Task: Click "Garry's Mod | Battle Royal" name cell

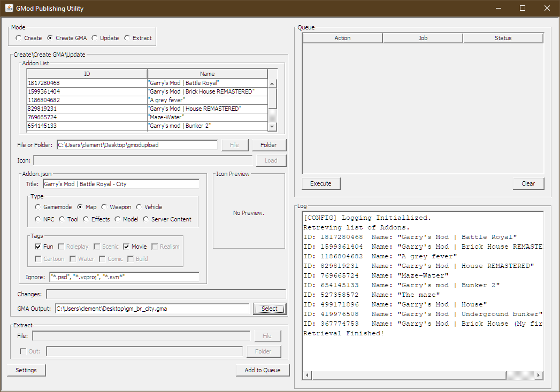Action: point(207,83)
